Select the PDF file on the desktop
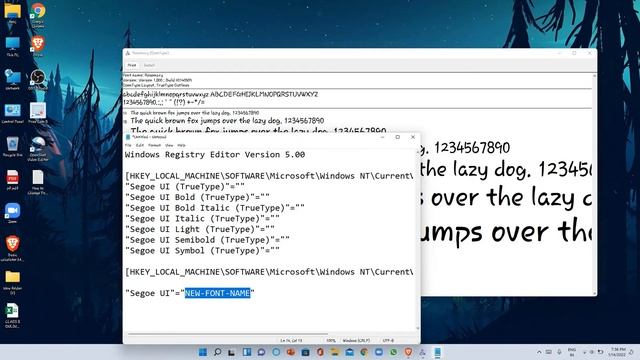Screen dimensions: 640x360 tap(12, 180)
